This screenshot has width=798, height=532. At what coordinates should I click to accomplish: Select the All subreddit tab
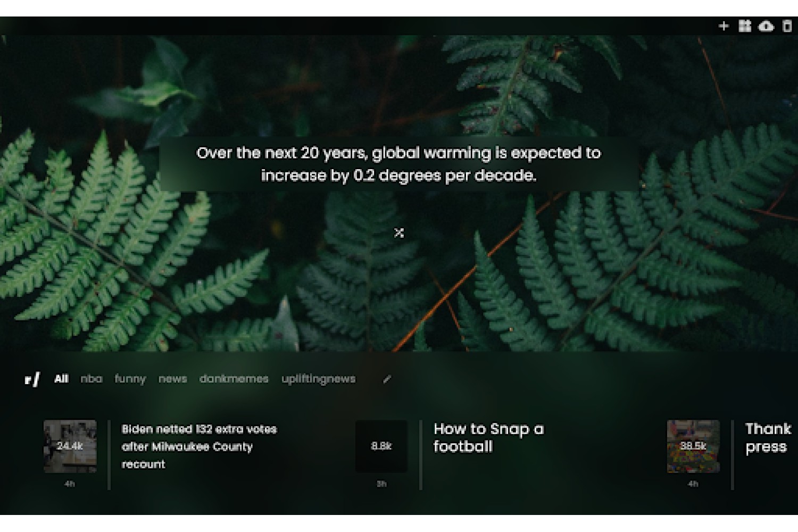pos(61,379)
